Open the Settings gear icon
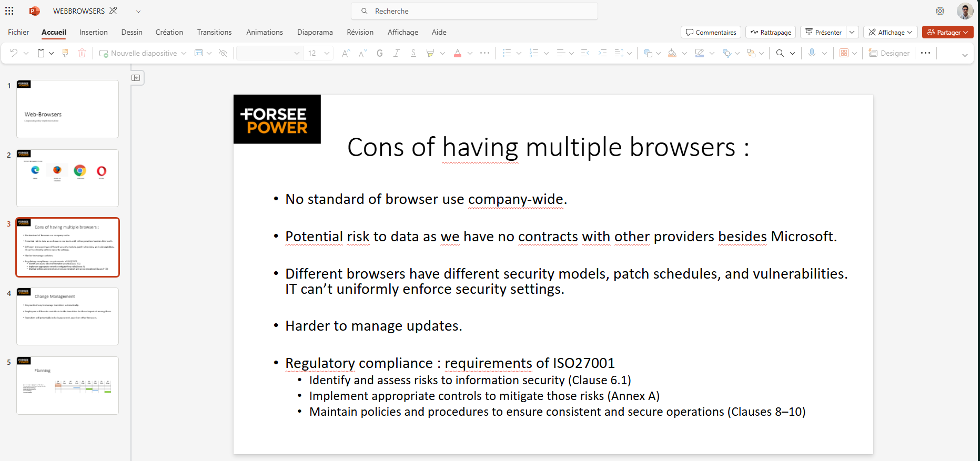 pos(939,11)
